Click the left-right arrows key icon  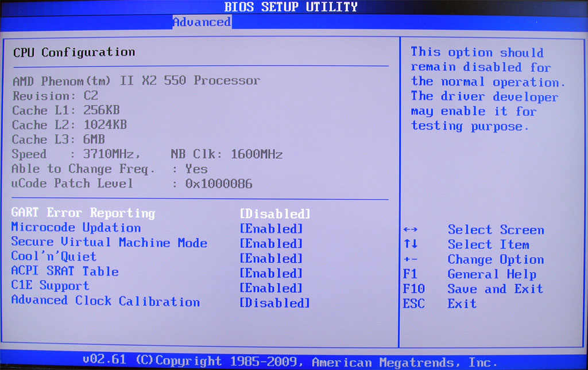point(411,229)
